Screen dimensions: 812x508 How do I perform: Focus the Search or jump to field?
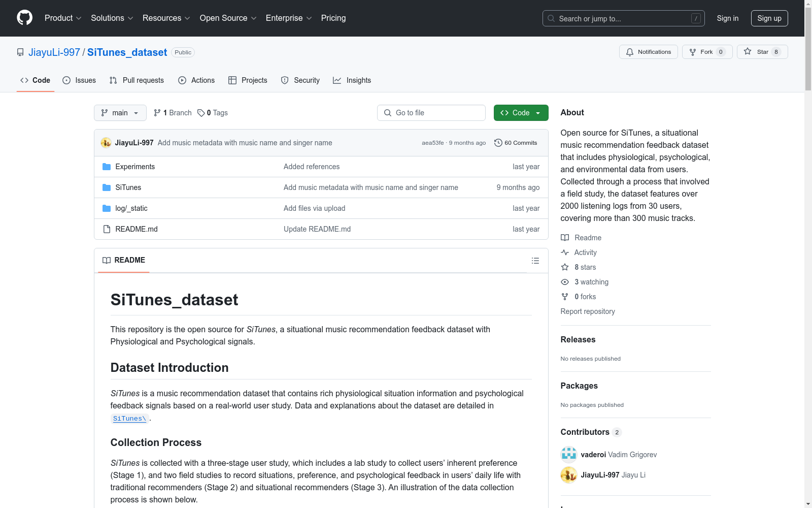623,18
